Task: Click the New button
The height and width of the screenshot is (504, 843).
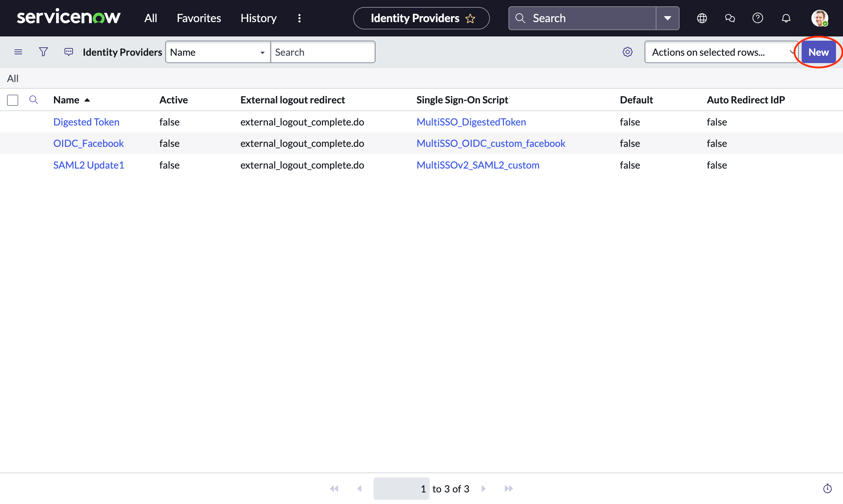Action: click(818, 52)
